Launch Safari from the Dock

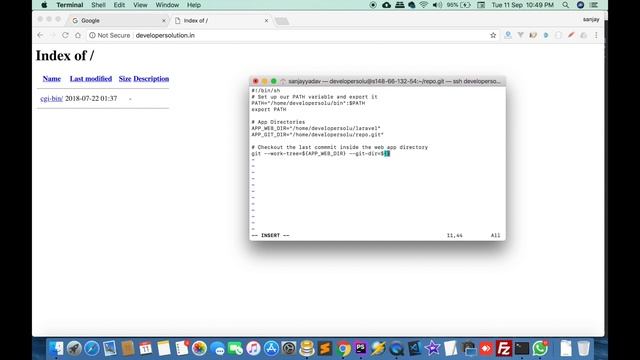pos(92,349)
